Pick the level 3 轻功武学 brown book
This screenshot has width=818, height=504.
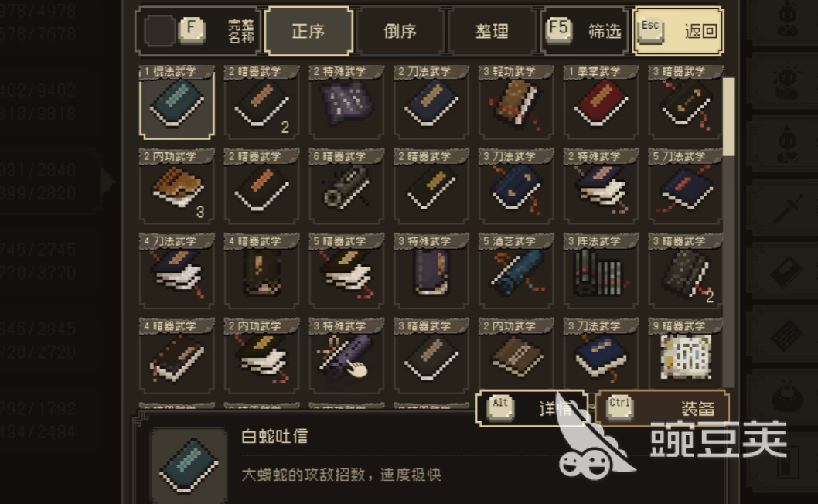(x=516, y=102)
